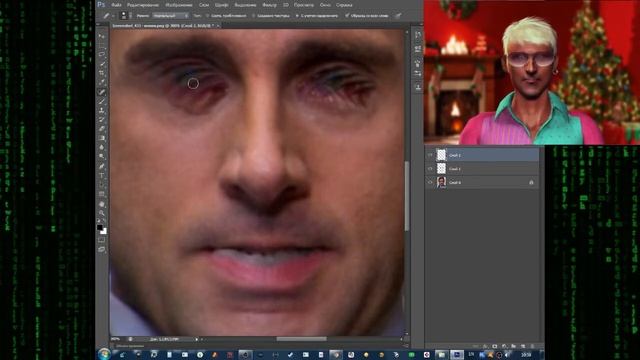This screenshot has height=360, width=640.
Task: Select the Dodge tool
Action: (102, 157)
